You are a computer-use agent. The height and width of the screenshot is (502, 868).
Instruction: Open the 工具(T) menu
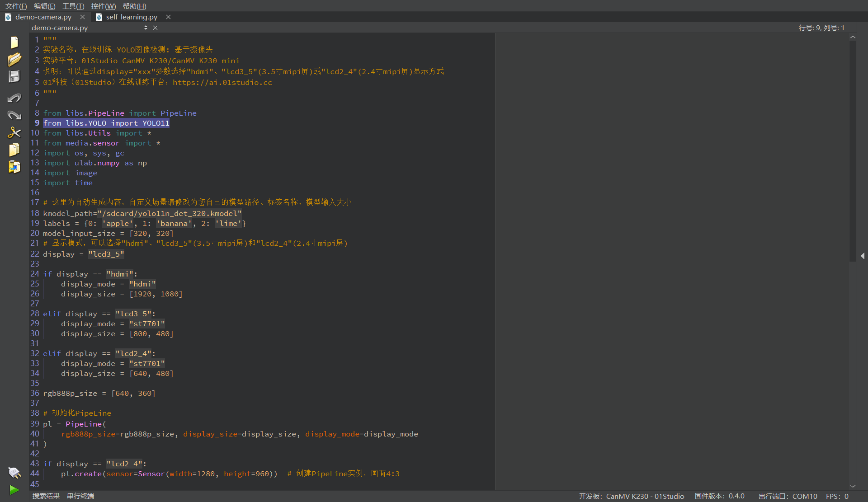73,6
